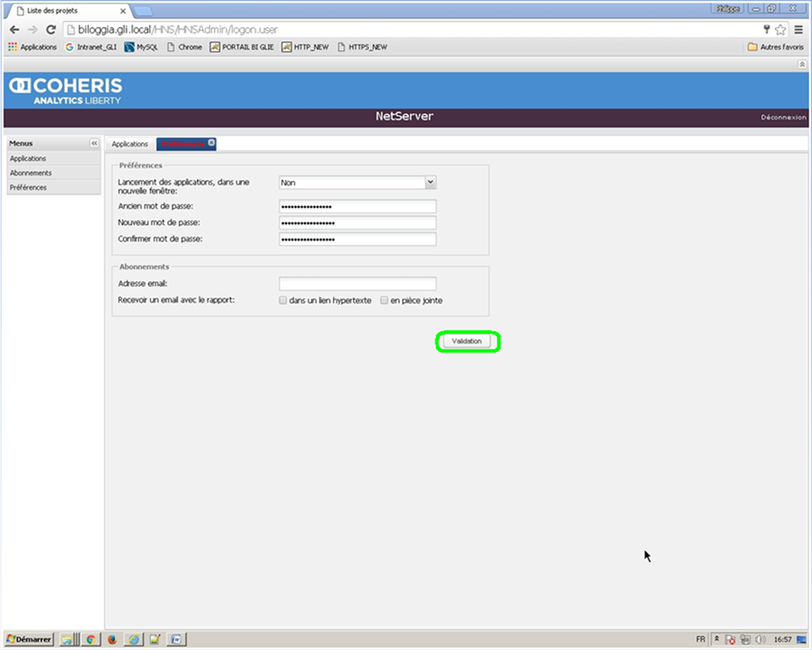Open the Applications grid bookmark
Image resolution: width=812 pixels, height=650 pixels.
[32, 47]
